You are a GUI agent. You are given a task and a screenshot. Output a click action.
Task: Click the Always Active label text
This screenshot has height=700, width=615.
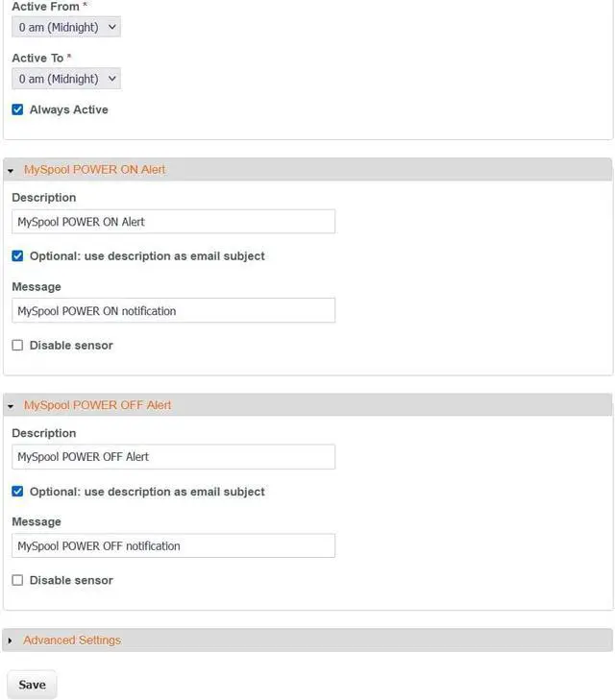click(x=69, y=109)
